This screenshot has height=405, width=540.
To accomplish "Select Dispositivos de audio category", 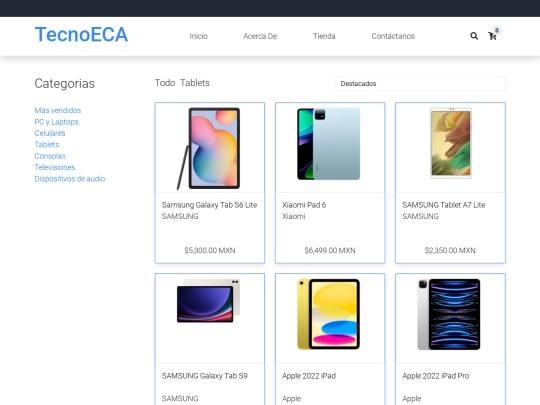I will pos(70,179).
